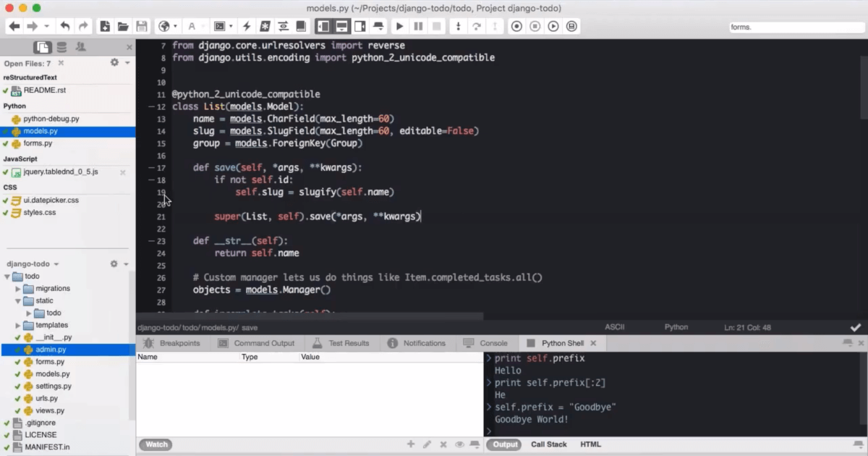
Task: Stop macro recording icon
Action: click(x=535, y=26)
